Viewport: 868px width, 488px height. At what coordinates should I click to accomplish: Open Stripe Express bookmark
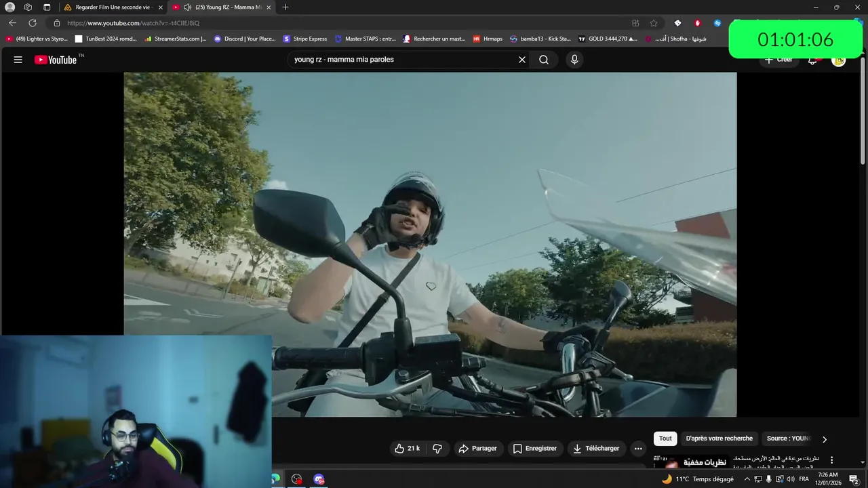[x=305, y=39]
